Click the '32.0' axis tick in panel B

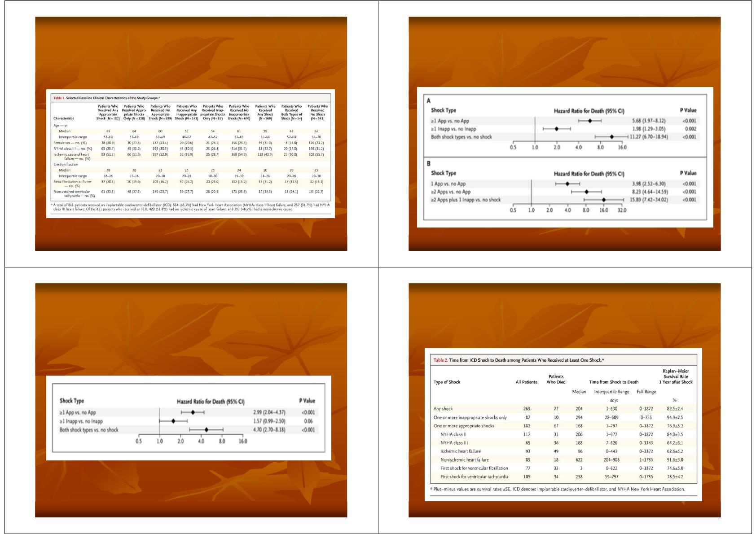[622, 210]
